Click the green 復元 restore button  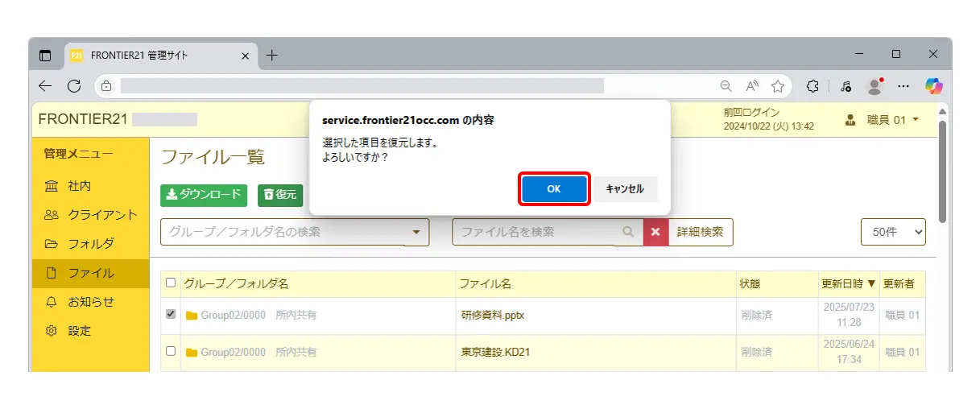click(x=279, y=195)
